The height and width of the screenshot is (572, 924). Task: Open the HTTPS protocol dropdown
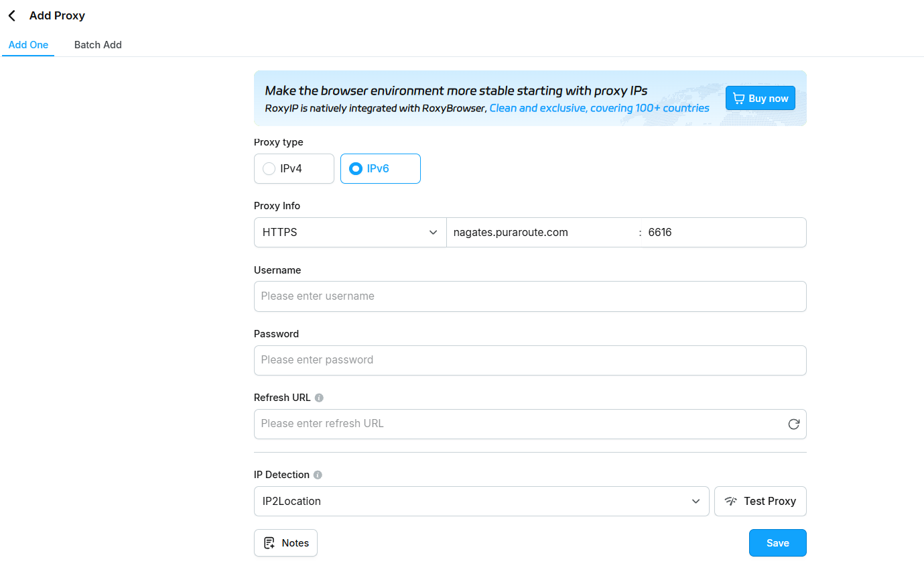coord(350,233)
